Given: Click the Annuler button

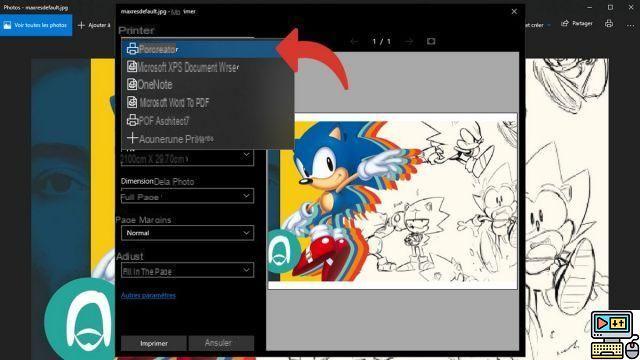Looking at the screenshot, I should pos(221,343).
